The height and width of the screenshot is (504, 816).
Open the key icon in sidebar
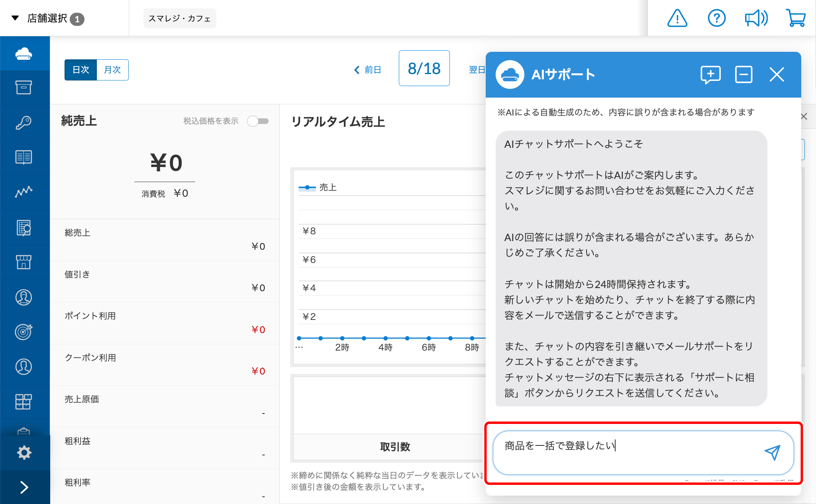(24, 122)
